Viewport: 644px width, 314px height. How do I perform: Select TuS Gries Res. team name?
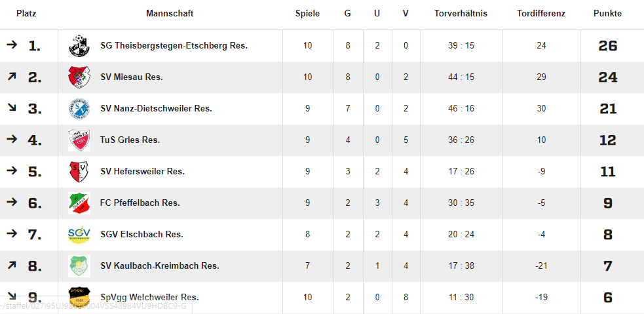[130, 140]
